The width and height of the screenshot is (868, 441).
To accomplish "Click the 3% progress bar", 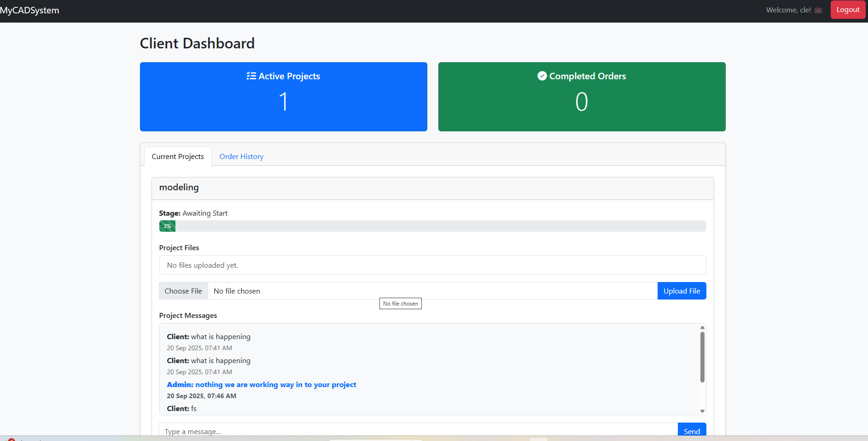I will pyautogui.click(x=167, y=226).
